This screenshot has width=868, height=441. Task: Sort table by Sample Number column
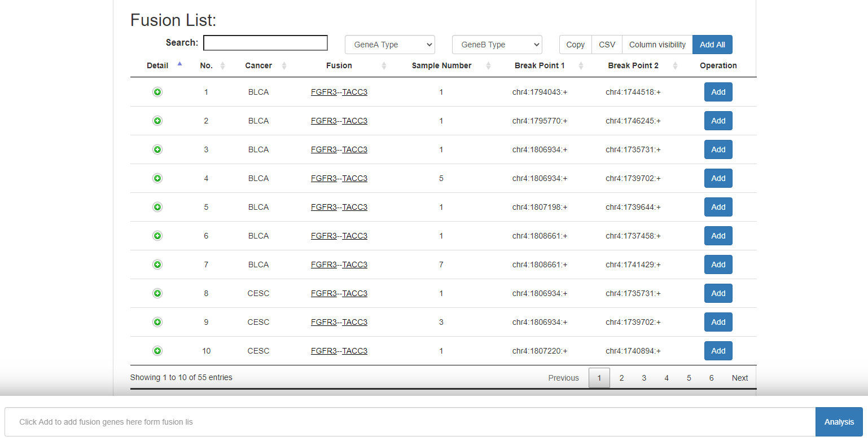(441, 65)
